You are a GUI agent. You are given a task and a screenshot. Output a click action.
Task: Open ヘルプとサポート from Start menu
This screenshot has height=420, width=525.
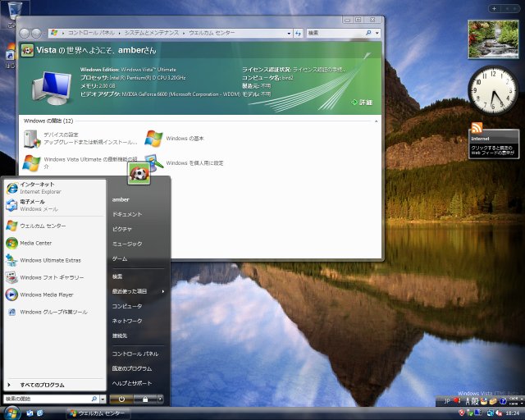[132, 383]
